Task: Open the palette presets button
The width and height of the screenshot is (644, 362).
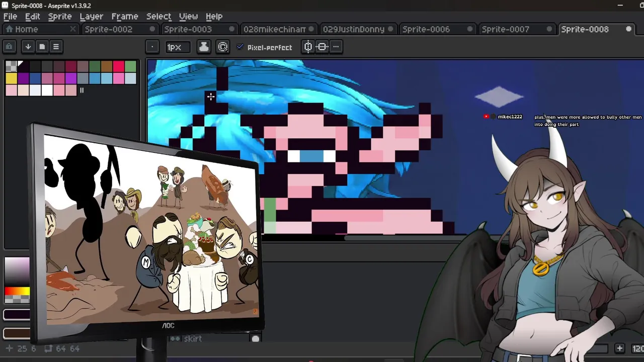Action: tap(42, 47)
